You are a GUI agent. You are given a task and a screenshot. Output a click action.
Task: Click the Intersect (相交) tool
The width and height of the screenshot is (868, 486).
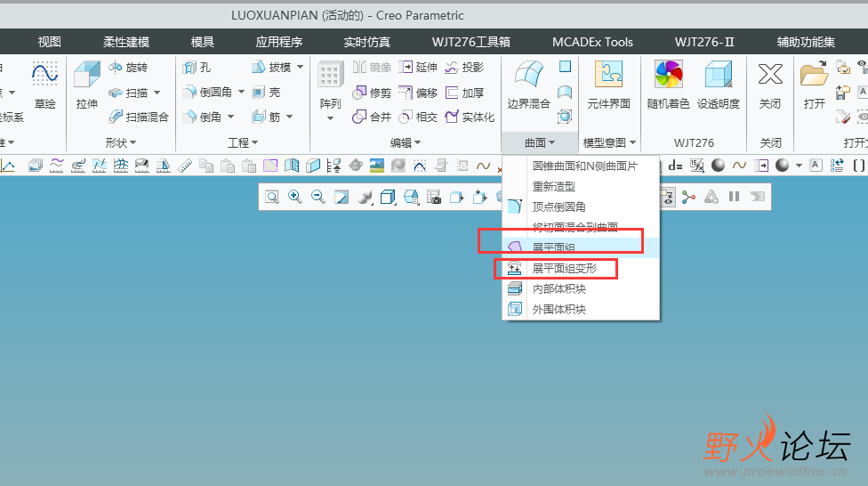pos(418,117)
